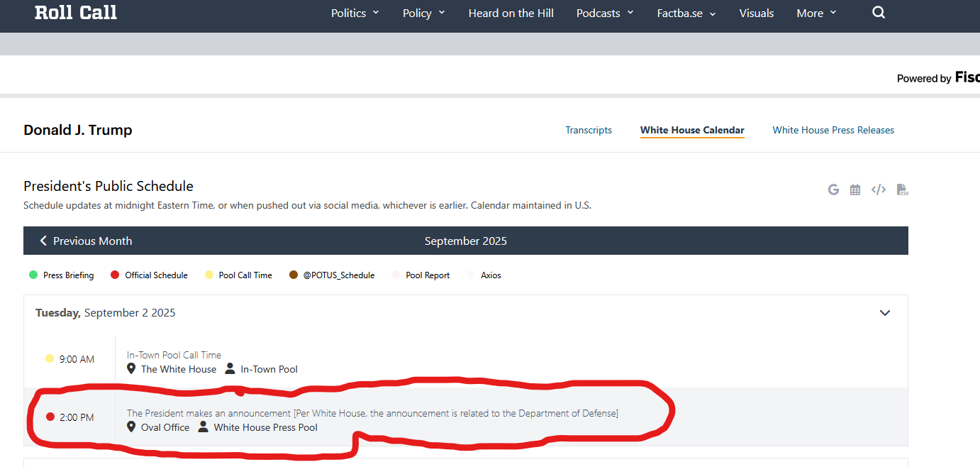980x467 pixels.
Task: Click The White House location text
Action: click(x=179, y=369)
